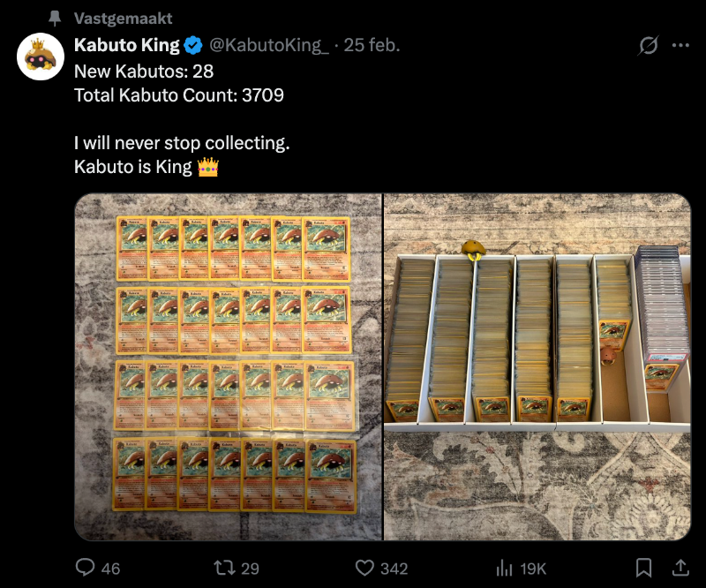
Task: Enlarge the right photo of card storage boxes
Action: point(537,366)
